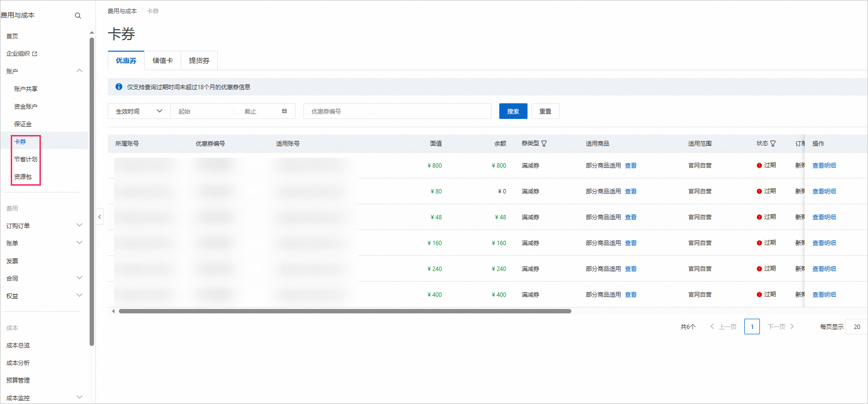Select 节省计划 in the sidebar
Image resolution: width=868 pixels, height=404 pixels.
(x=26, y=159)
